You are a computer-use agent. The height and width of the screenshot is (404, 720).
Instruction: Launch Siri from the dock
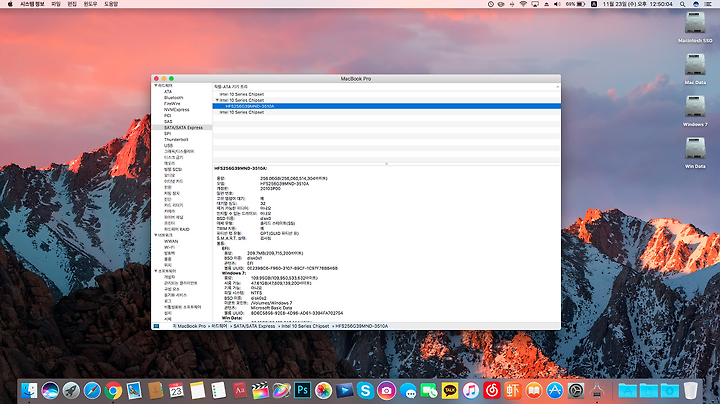50,391
